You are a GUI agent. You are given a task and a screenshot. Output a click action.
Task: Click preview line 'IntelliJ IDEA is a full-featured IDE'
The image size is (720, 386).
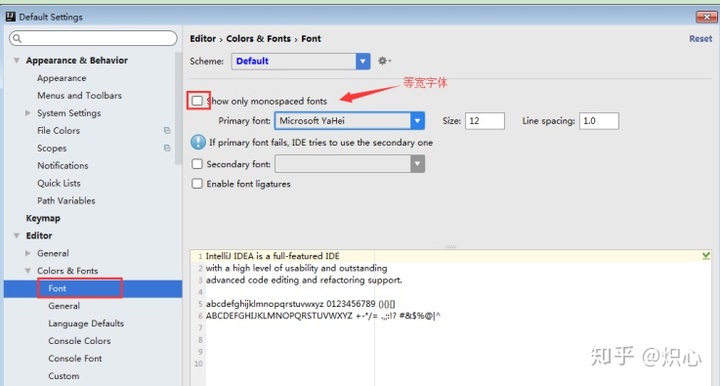tap(272, 256)
